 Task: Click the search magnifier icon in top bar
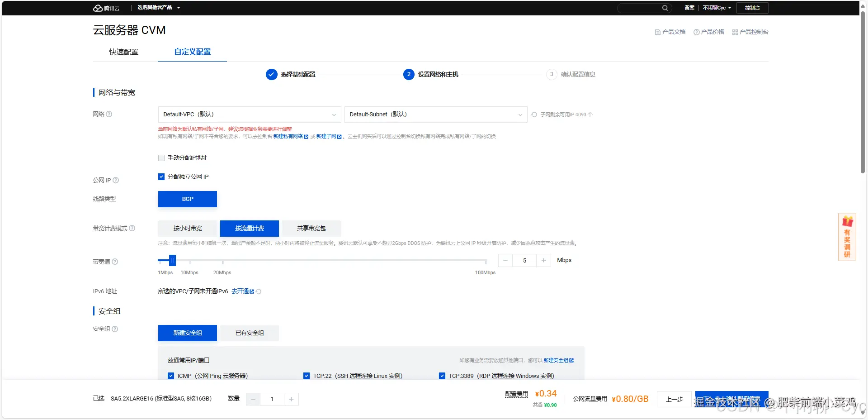click(x=665, y=8)
